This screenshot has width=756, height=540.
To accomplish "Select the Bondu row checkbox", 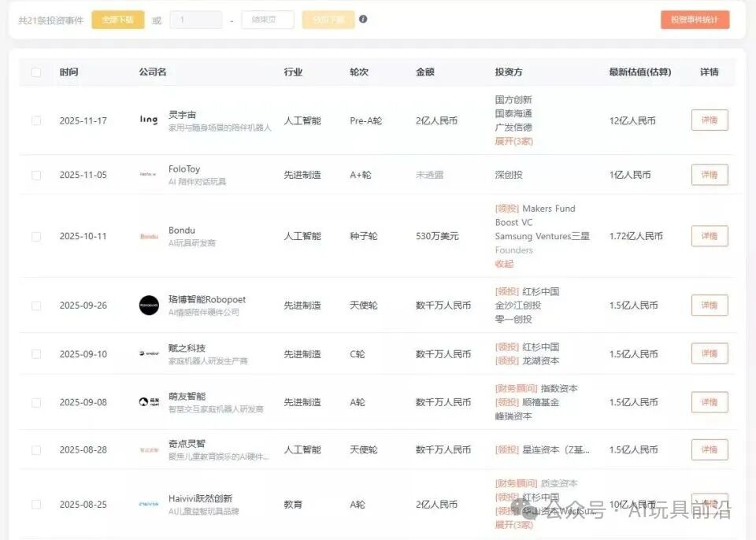I will pos(36,237).
